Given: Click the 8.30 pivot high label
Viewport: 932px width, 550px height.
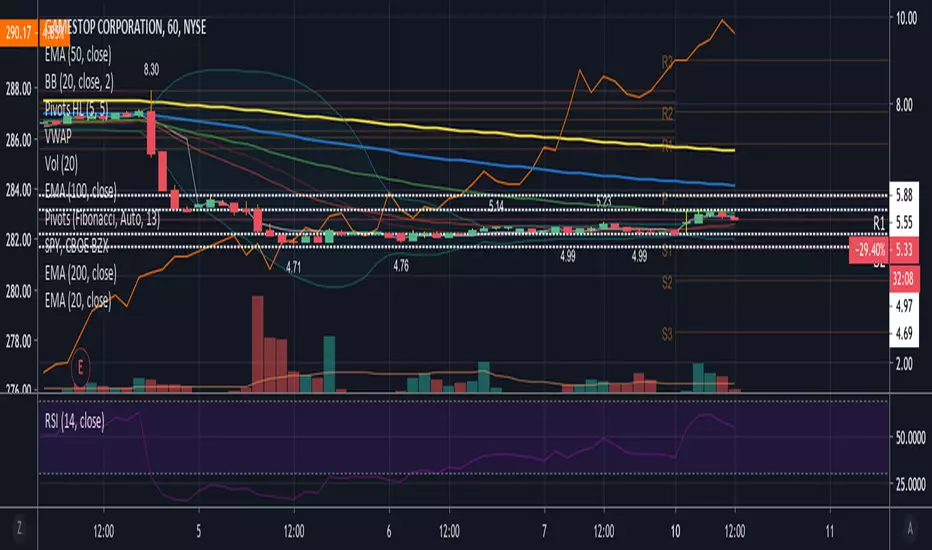Looking at the screenshot, I should click(x=151, y=70).
